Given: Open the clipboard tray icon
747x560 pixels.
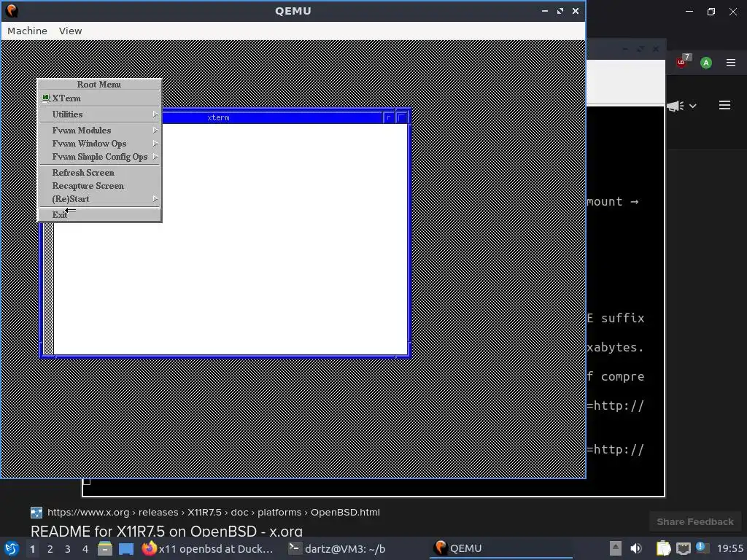Looking at the screenshot, I should (x=663, y=548).
